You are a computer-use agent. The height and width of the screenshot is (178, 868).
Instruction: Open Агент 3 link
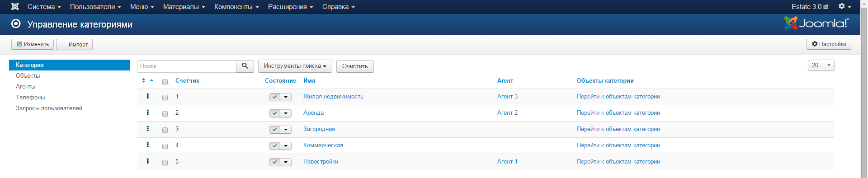(x=507, y=96)
